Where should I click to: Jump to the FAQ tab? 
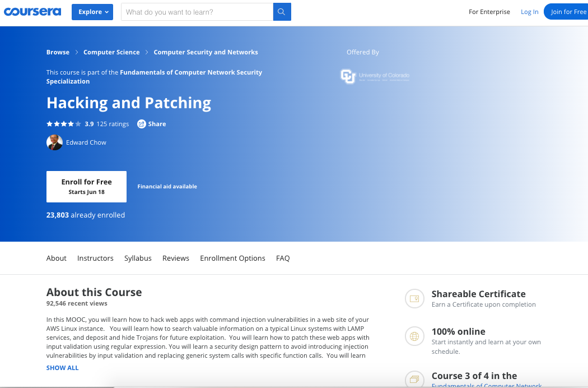click(283, 258)
